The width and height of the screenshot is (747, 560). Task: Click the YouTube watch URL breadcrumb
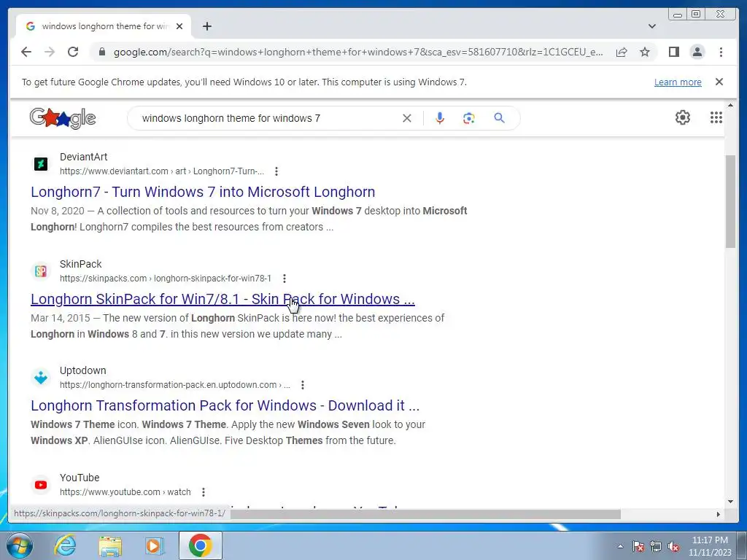click(125, 492)
